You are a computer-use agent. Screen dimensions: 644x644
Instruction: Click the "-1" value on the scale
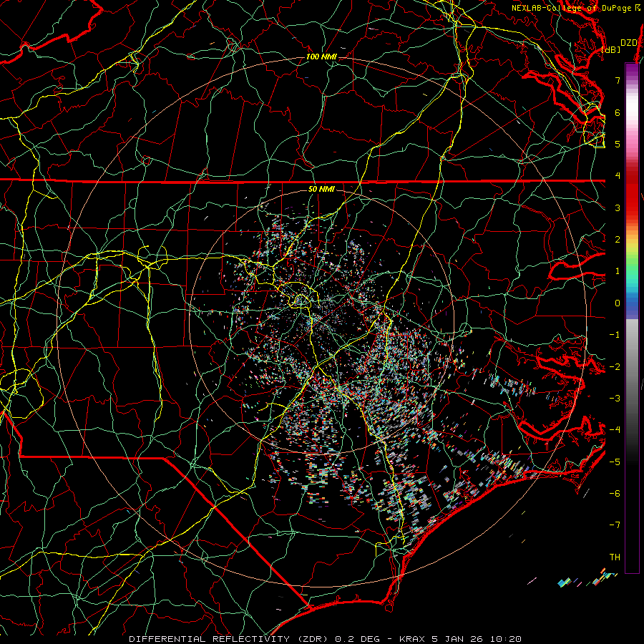point(615,335)
